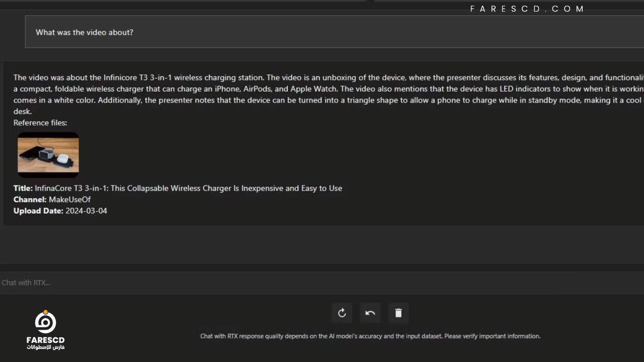Click the undo last message icon

(370, 313)
